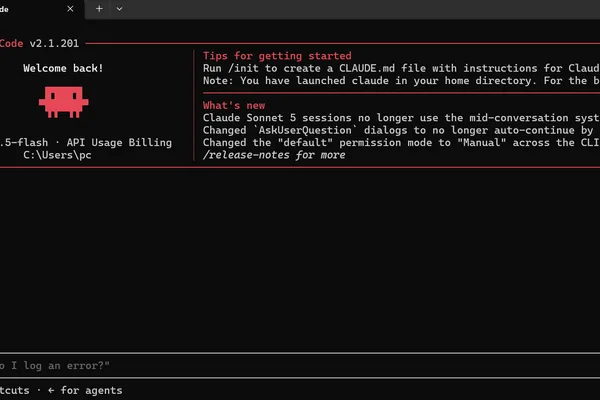Image resolution: width=600 pixels, height=400 pixels.
Task: Click the 'Changed the "default" permission mode' line
Action: (x=401, y=143)
